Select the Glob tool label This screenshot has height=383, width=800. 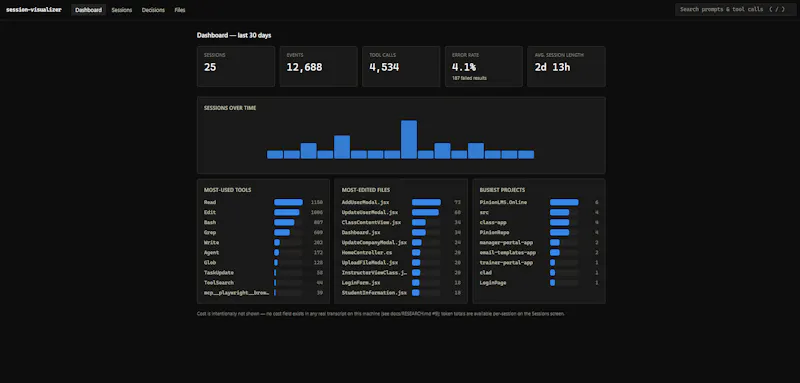click(x=210, y=263)
